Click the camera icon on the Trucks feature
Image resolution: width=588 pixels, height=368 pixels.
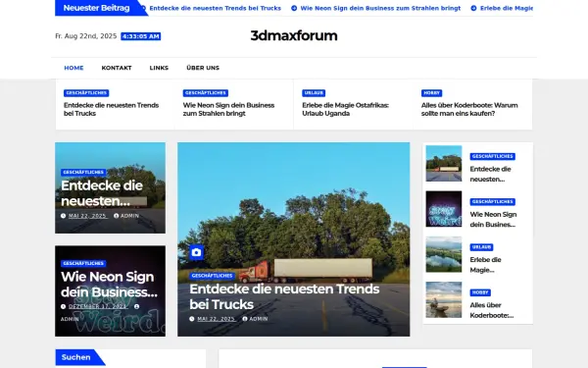pyautogui.click(x=197, y=252)
